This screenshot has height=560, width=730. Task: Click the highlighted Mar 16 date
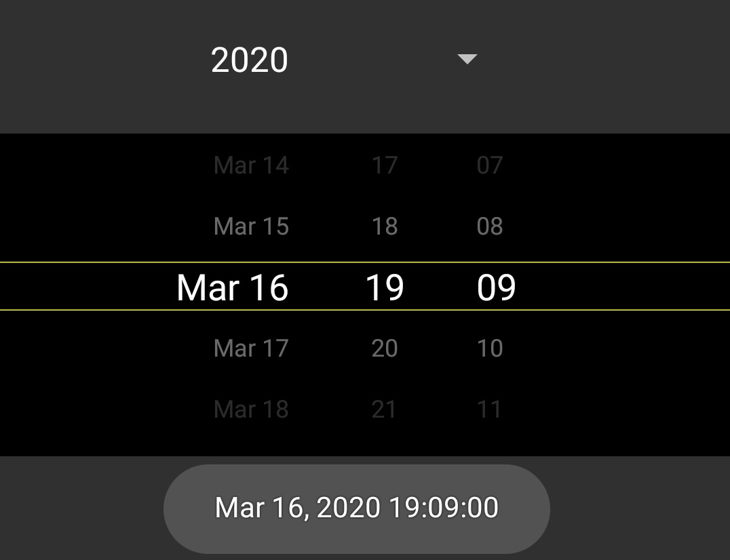232,287
